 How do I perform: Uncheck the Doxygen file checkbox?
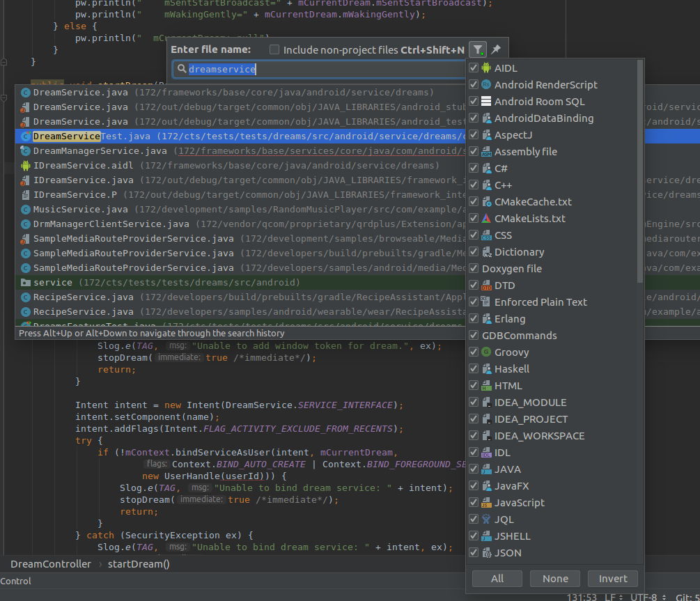tap(473, 268)
